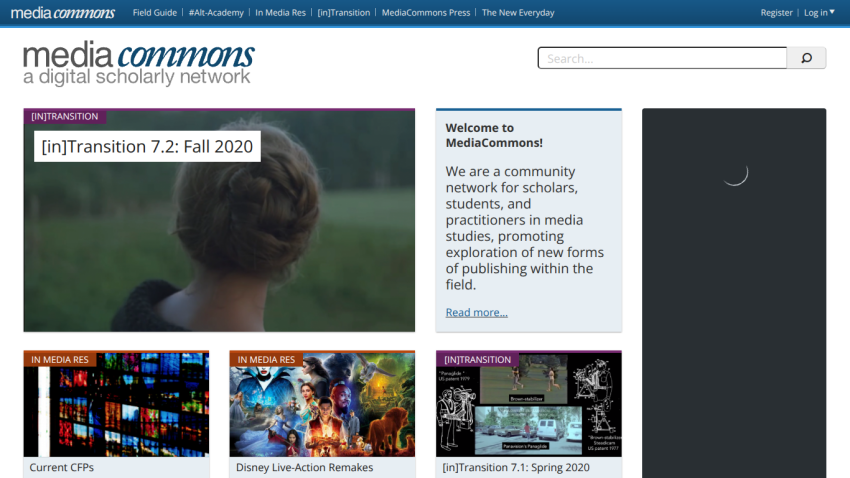Click the loading spinner in the dark sidebar panel

pyautogui.click(x=735, y=174)
